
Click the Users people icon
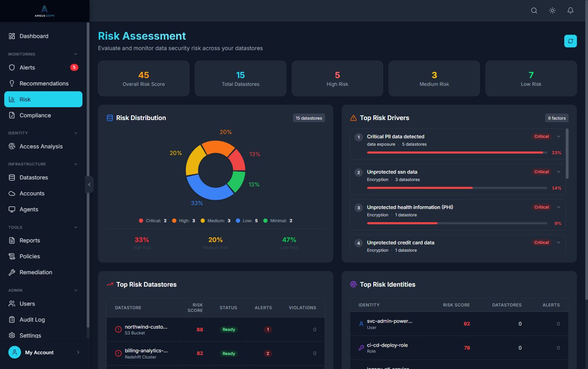click(12, 304)
